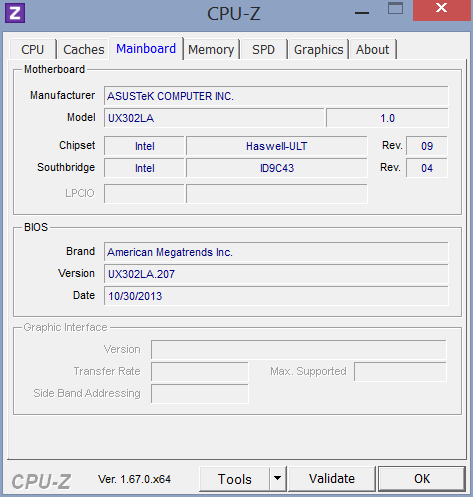
Task: Click the Southbridge Intel vendor field
Action: tap(144, 168)
